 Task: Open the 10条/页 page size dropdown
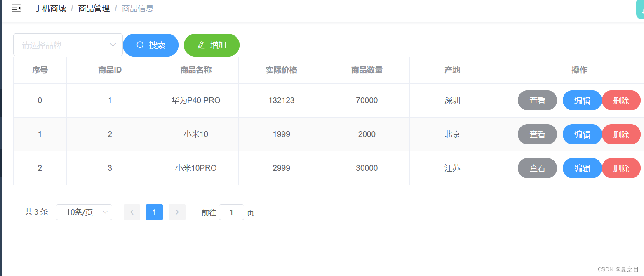pos(84,212)
